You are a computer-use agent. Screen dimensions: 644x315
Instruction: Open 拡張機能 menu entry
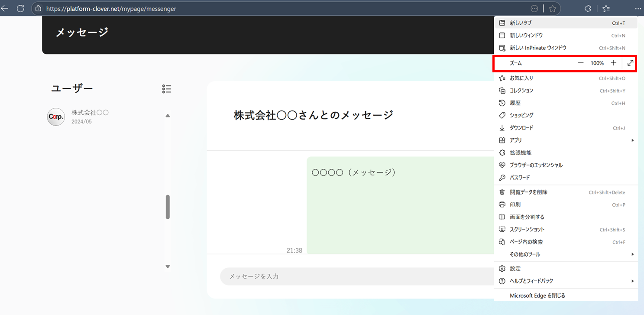pyautogui.click(x=566, y=153)
